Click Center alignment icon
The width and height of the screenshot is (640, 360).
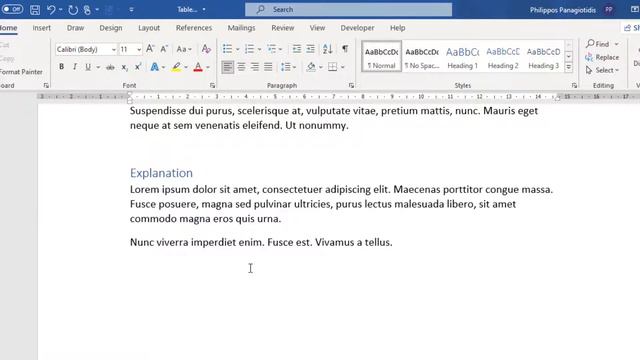(x=241, y=67)
